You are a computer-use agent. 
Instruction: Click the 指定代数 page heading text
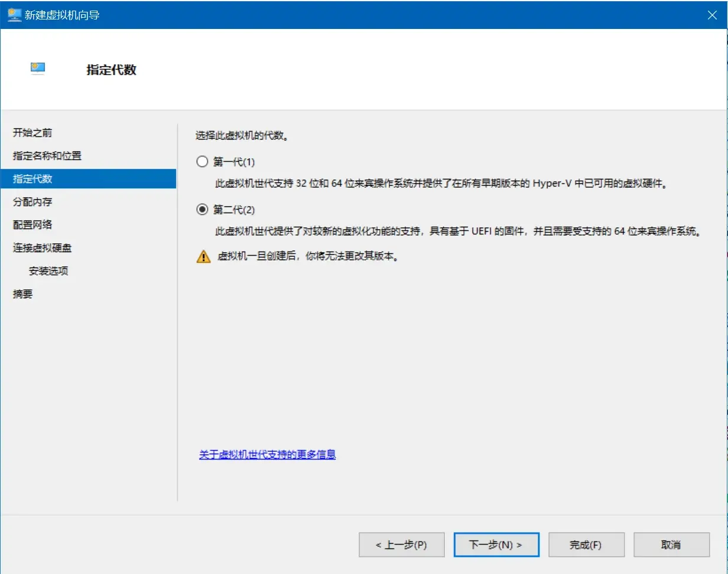(111, 70)
